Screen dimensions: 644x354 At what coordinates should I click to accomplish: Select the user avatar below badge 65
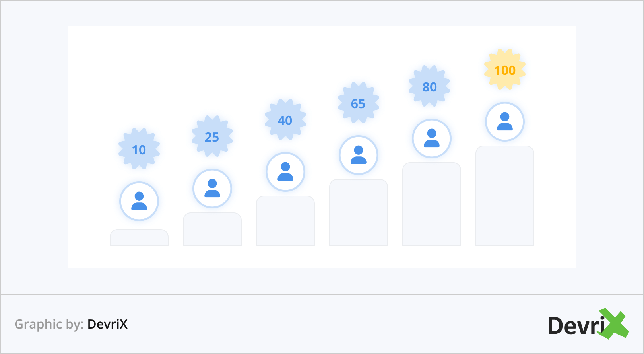click(359, 155)
